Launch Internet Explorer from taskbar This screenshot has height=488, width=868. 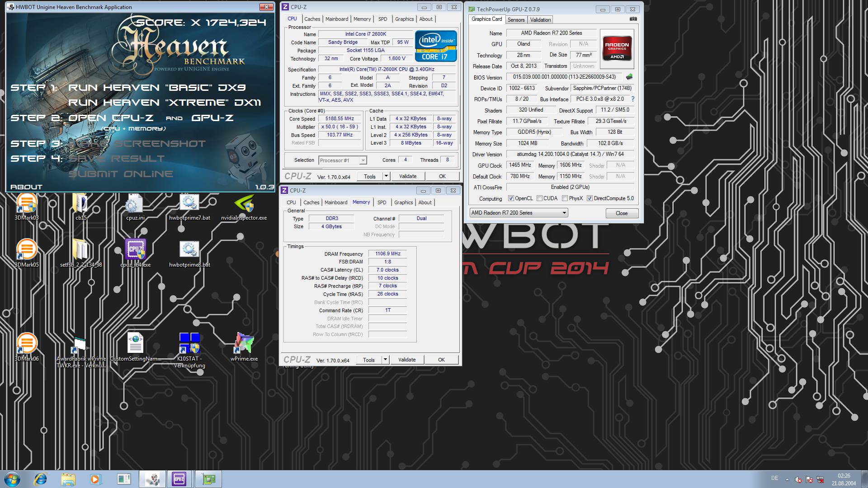(41, 479)
